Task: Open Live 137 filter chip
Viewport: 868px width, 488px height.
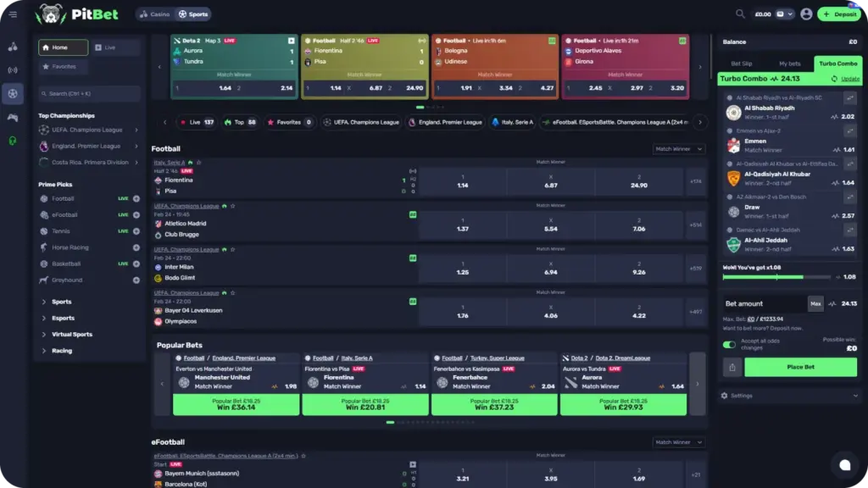Action: pyautogui.click(x=197, y=122)
